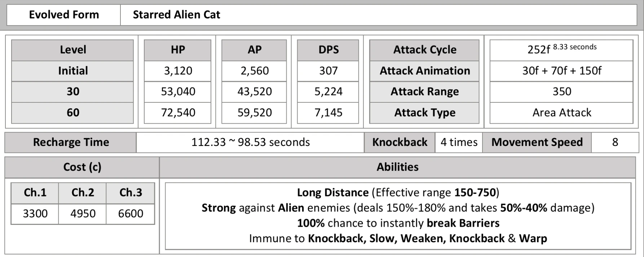Click the Ch.3 cost header

point(131,193)
